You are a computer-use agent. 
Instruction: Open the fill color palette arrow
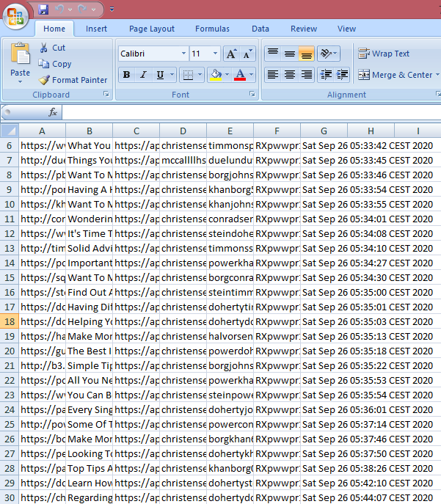(227, 75)
